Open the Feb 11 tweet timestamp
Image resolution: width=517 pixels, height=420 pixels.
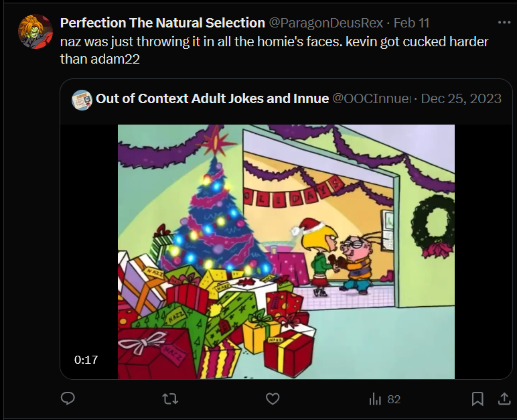click(411, 23)
